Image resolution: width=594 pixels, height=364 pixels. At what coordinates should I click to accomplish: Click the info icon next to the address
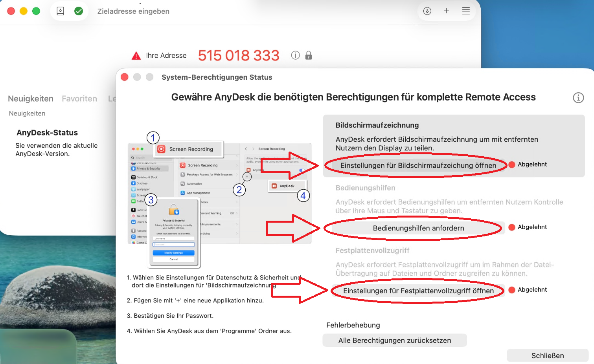point(295,55)
